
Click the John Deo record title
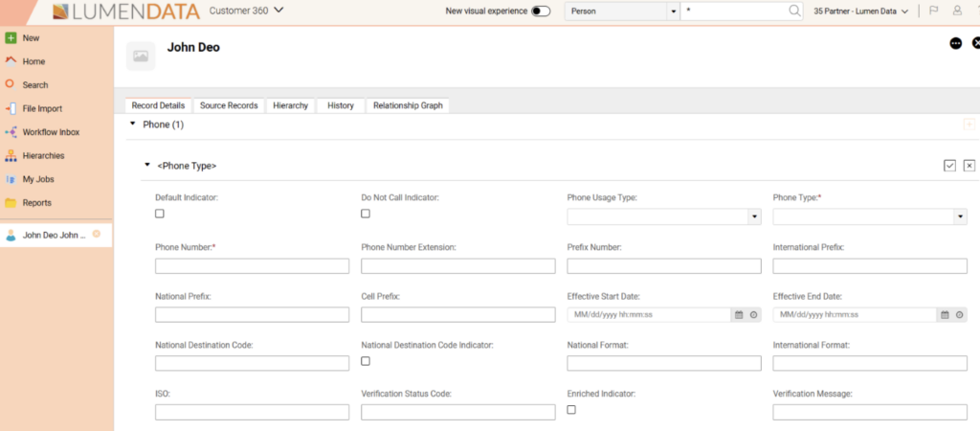pos(193,47)
